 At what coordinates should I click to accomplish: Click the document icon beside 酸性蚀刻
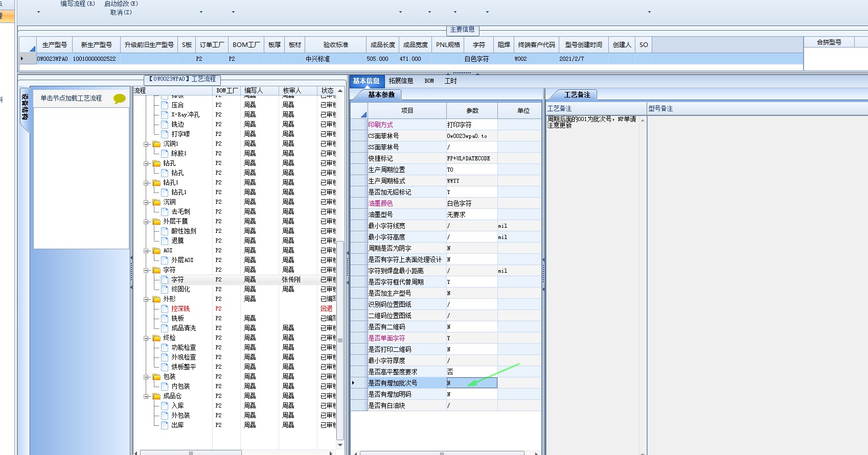[165, 231]
